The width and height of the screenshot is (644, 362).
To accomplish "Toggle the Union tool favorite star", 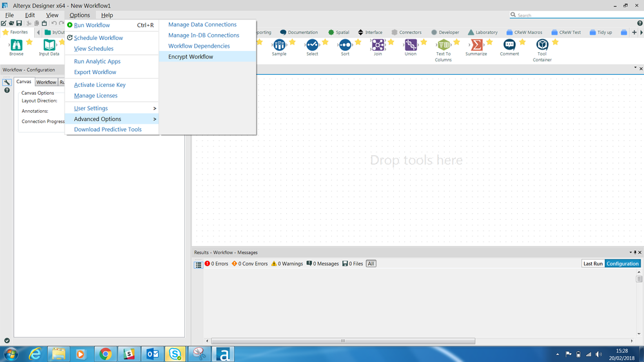I will [424, 42].
